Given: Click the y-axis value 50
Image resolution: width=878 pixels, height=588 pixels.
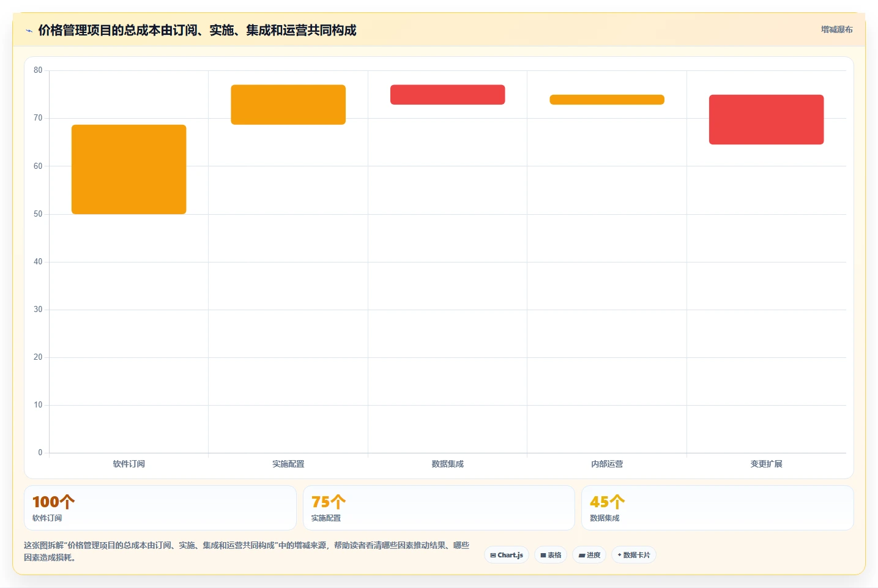Looking at the screenshot, I should point(38,214).
